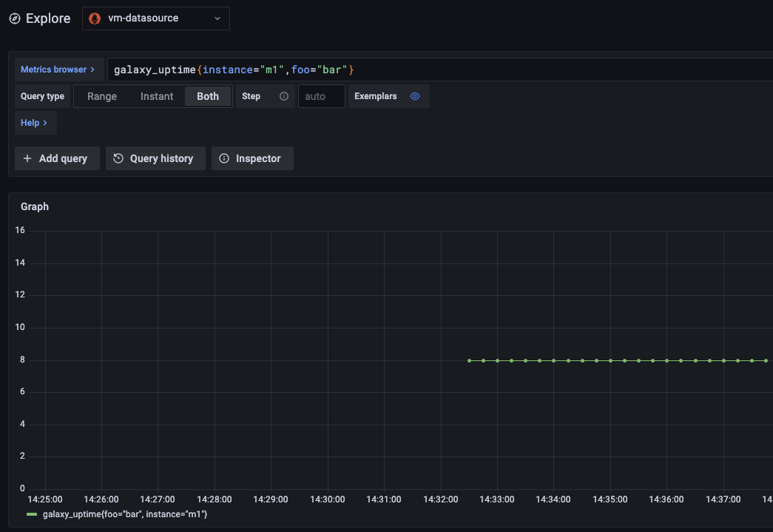Click into the galaxy_uptime query field

click(439, 70)
